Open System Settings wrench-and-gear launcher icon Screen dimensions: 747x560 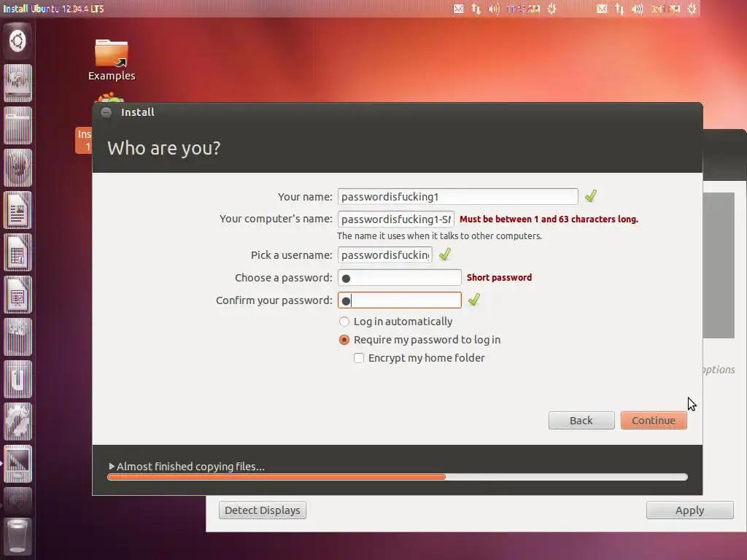point(18,422)
